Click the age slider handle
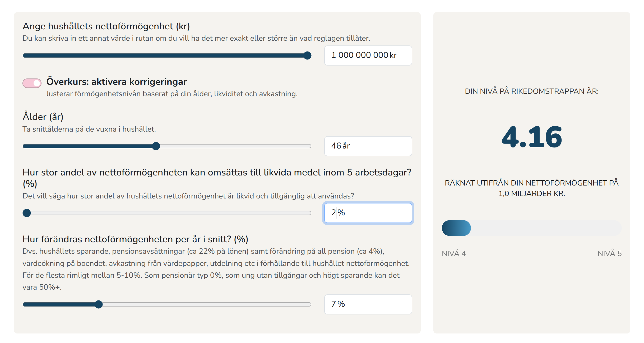644x343 pixels. pyautogui.click(x=156, y=146)
